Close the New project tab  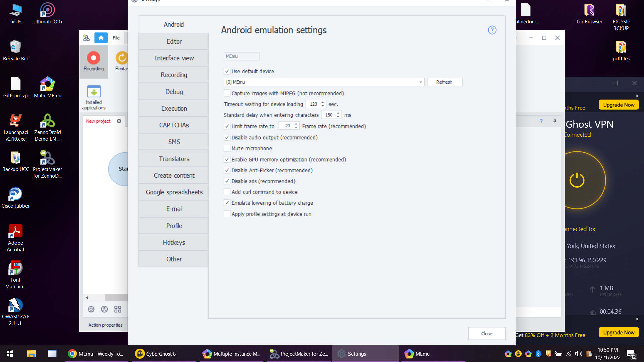click(119, 121)
